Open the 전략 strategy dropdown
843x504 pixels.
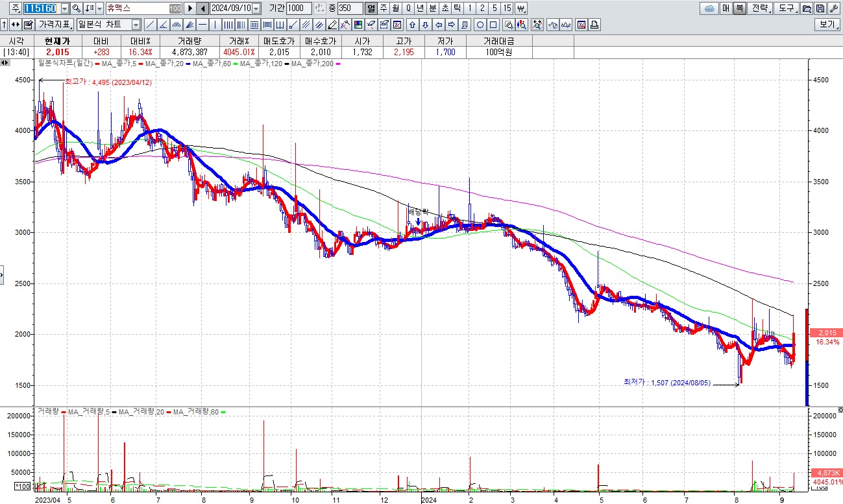point(760,8)
